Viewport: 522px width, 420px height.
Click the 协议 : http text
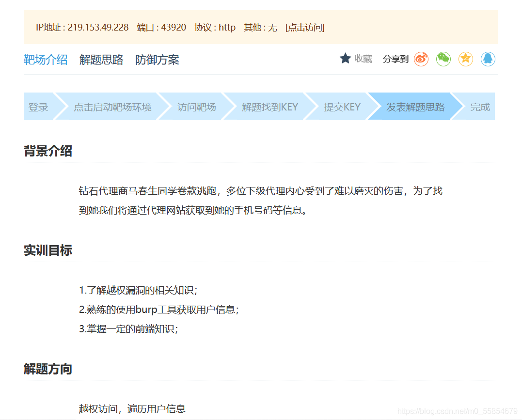click(215, 27)
